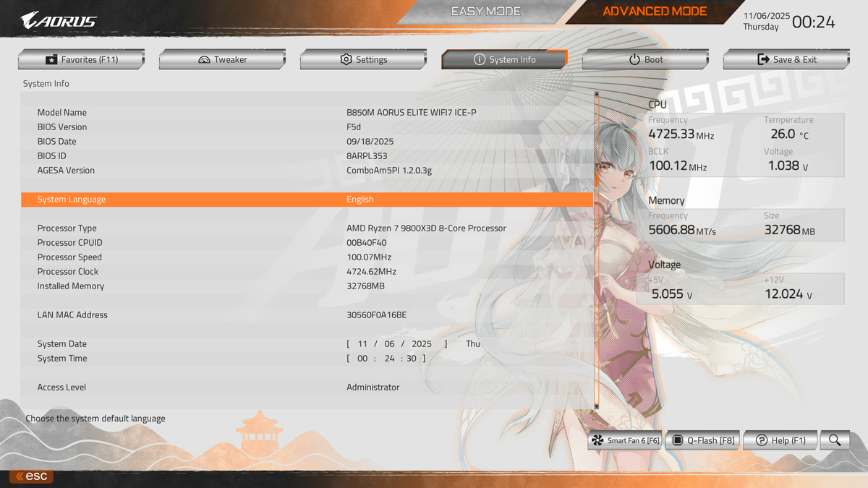This screenshot has width=868, height=488.
Task: Click BCLK reading 100.12 MHz
Action: point(678,166)
